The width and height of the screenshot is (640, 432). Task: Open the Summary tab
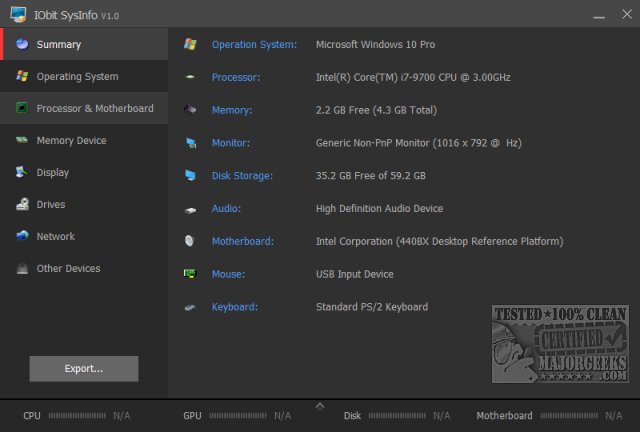coord(59,44)
